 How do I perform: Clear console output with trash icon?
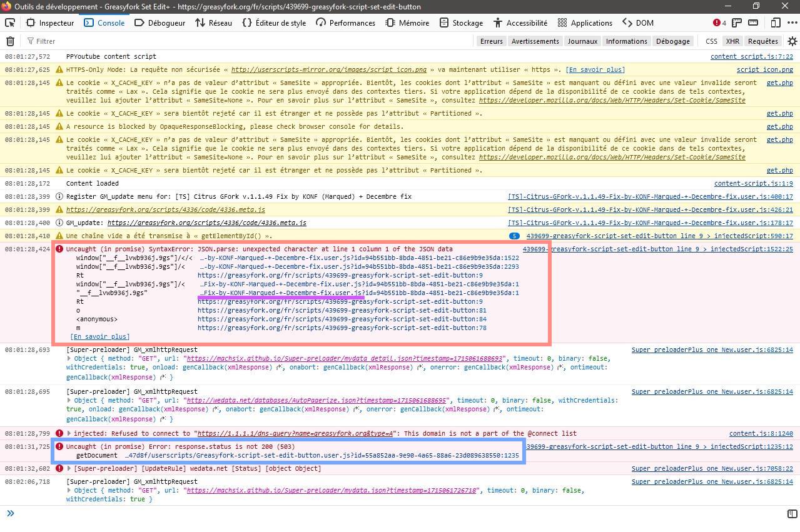click(x=10, y=41)
